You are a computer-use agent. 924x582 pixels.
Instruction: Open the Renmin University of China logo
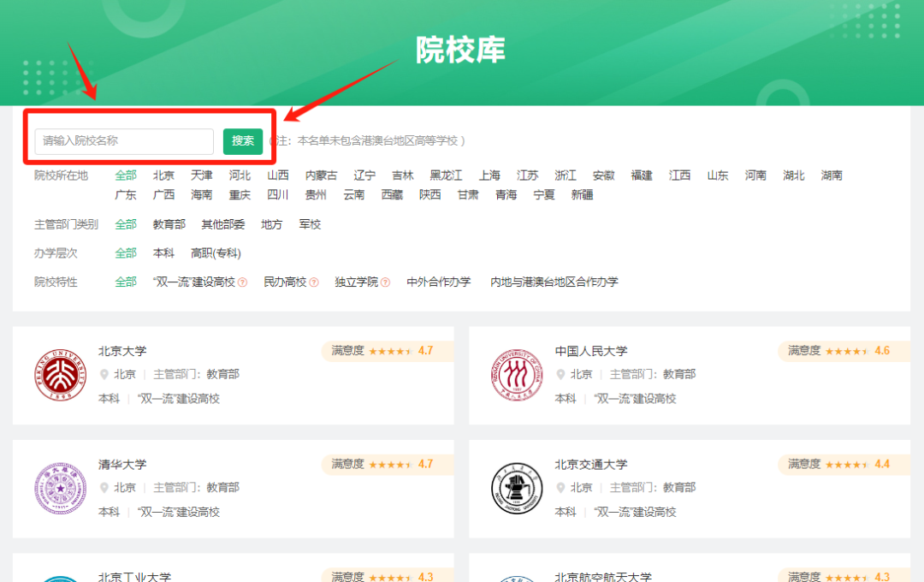click(517, 375)
